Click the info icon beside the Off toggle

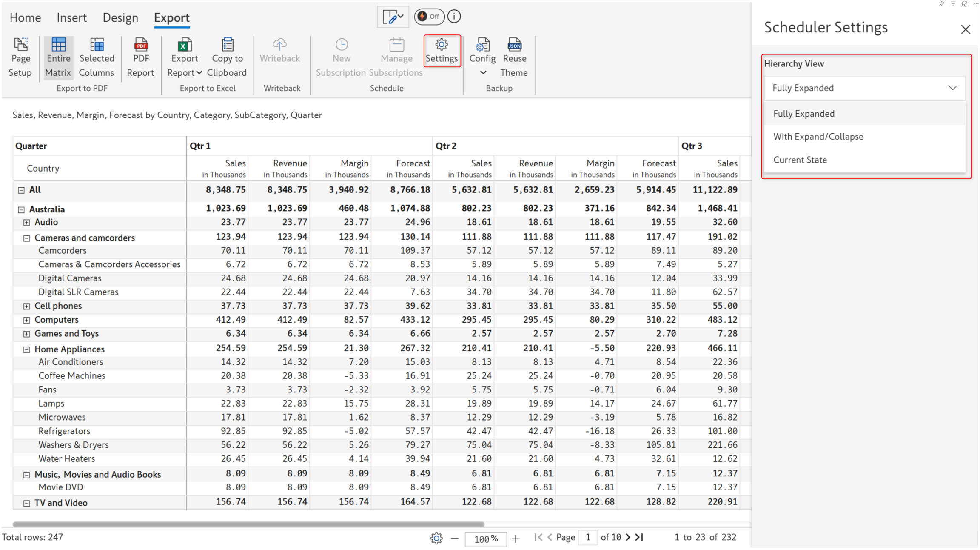tap(454, 17)
